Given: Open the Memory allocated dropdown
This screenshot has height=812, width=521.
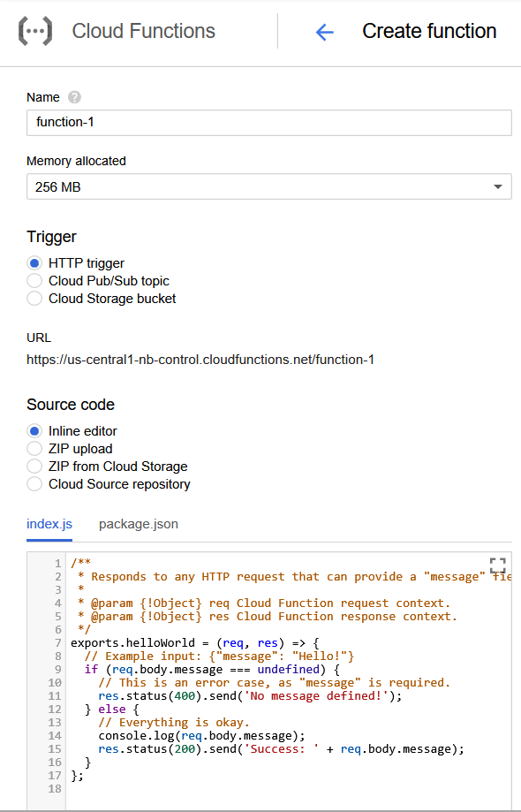Looking at the screenshot, I should click(x=269, y=186).
